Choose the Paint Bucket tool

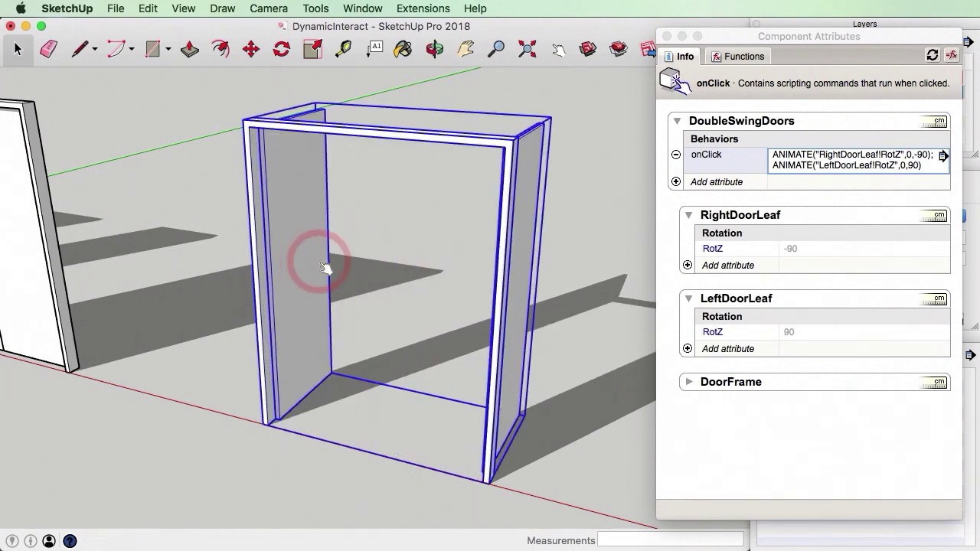(x=403, y=49)
